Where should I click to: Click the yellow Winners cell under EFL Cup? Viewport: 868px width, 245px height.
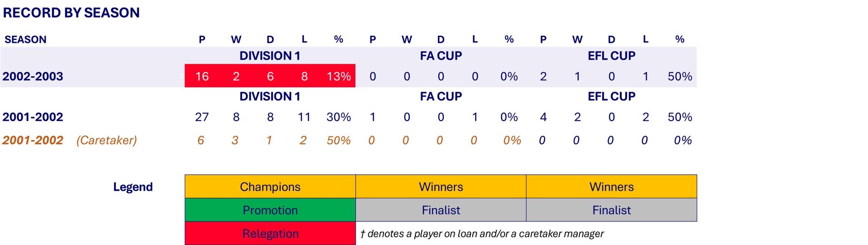tap(611, 187)
